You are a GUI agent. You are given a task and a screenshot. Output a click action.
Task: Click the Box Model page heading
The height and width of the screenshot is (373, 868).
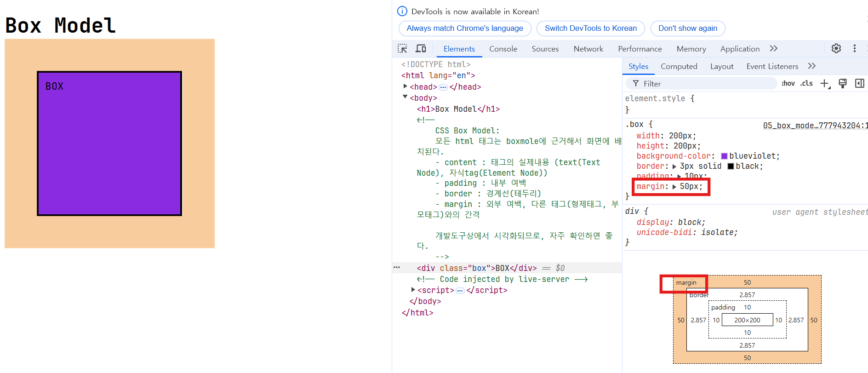(60, 25)
